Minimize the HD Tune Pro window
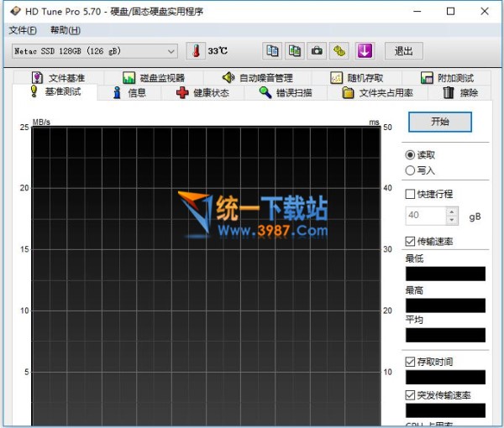504x428 pixels. [x=417, y=11]
